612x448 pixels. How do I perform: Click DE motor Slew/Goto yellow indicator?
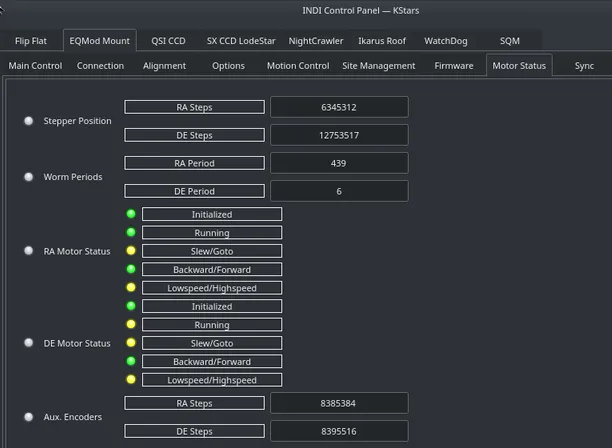pyautogui.click(x=131, y=343)
